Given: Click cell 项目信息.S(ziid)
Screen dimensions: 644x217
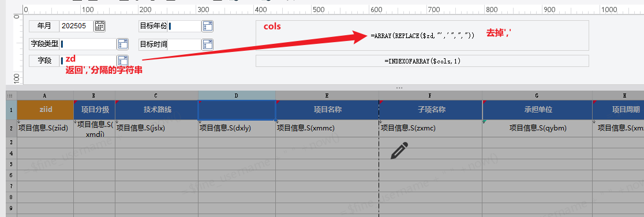Looking at the screenshot, I should click(45, 128).
